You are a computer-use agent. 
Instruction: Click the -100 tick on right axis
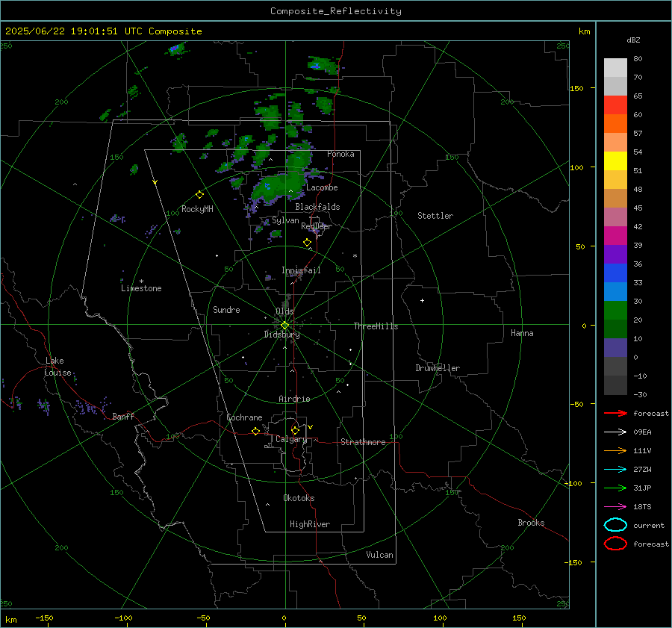[x=574, y=483]
